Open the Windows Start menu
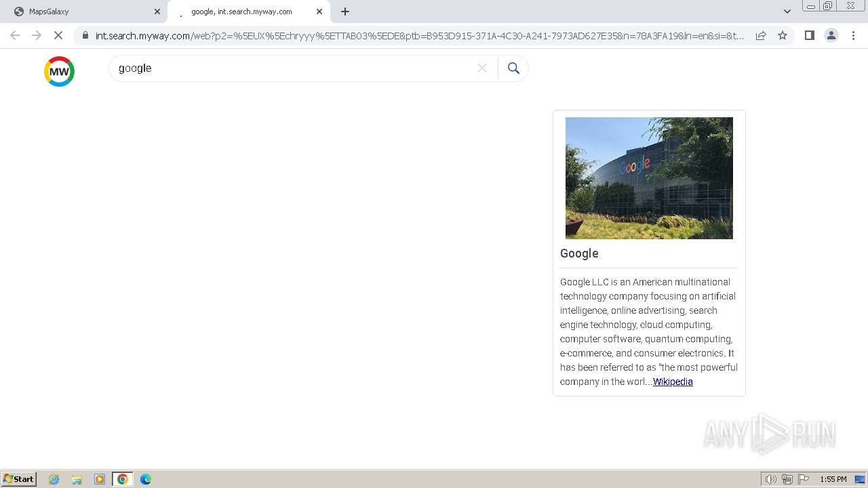This screenshot has height=488, width=868. (19, 479)
